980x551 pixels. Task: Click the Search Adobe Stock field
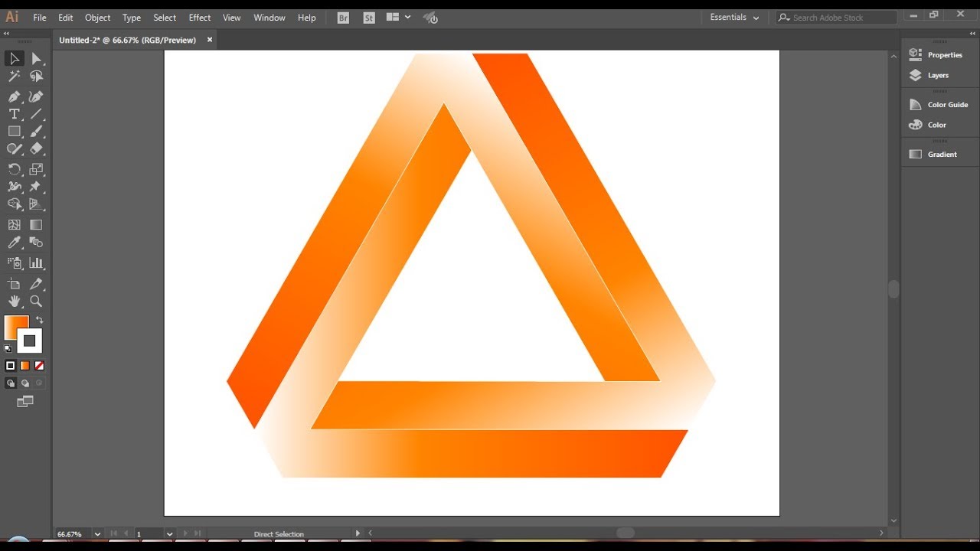pos(835,18)
